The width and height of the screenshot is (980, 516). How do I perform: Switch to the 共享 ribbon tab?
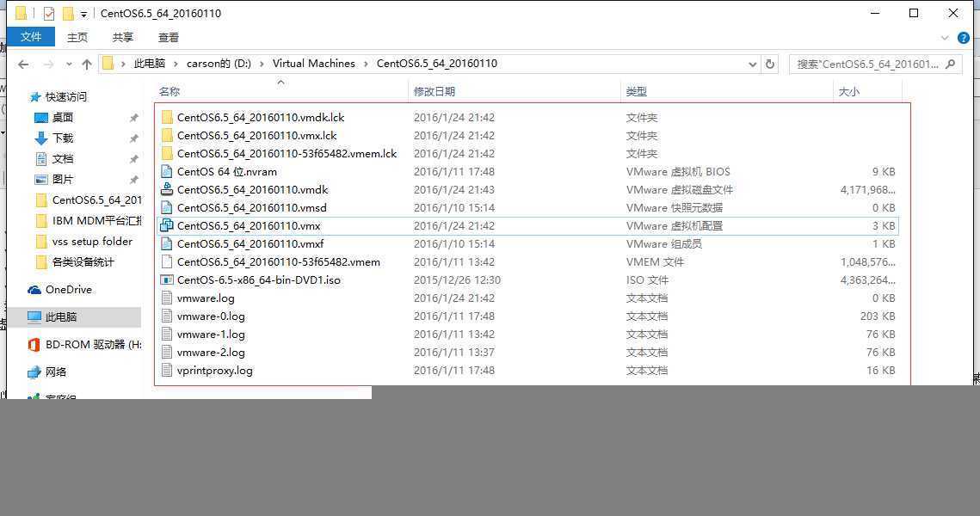tap(122, 38)
